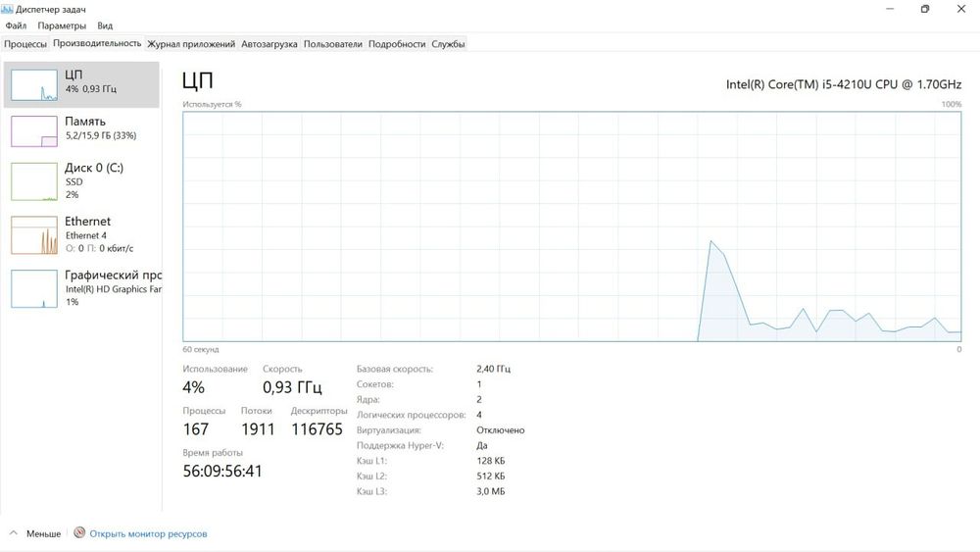This screenshot has width=980, height=552.
Task: Click the 5,2/15,9 ГБ (33%) memory value
Action: (x=101, y=135)
